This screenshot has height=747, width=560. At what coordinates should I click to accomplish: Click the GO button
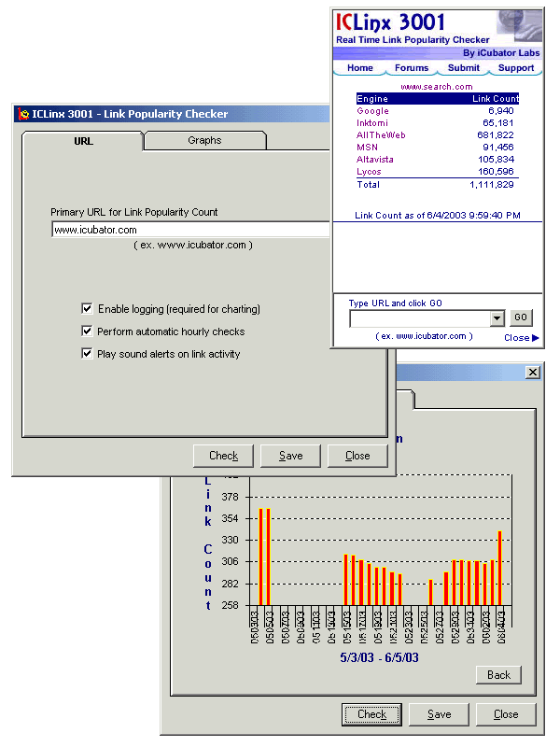coord(521,317)
